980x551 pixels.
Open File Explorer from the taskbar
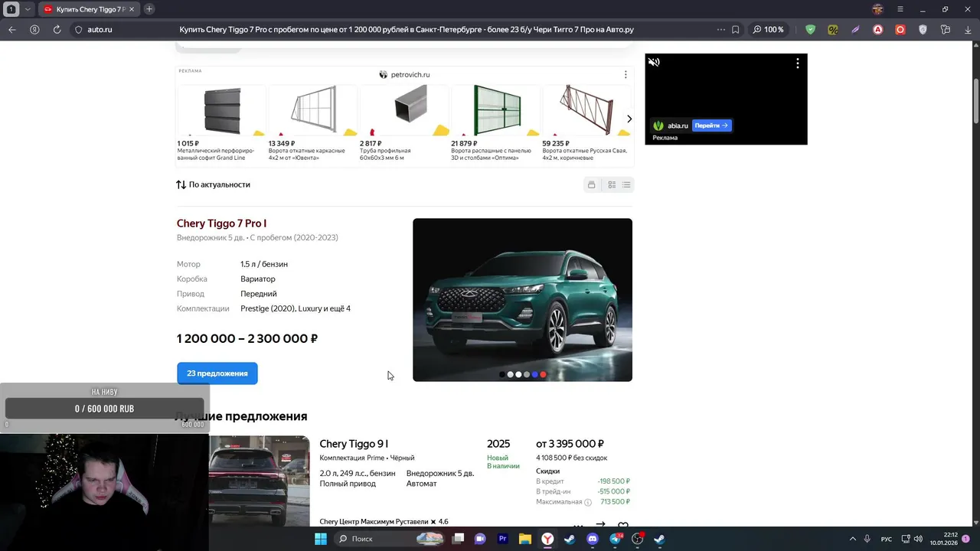coord(525,539)
